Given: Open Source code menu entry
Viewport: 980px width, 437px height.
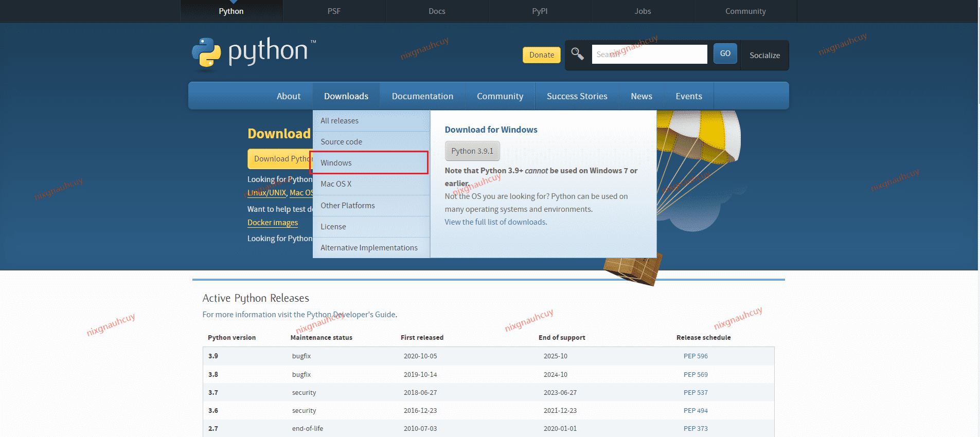Looking at the screenshot, I should coord(341,142).
